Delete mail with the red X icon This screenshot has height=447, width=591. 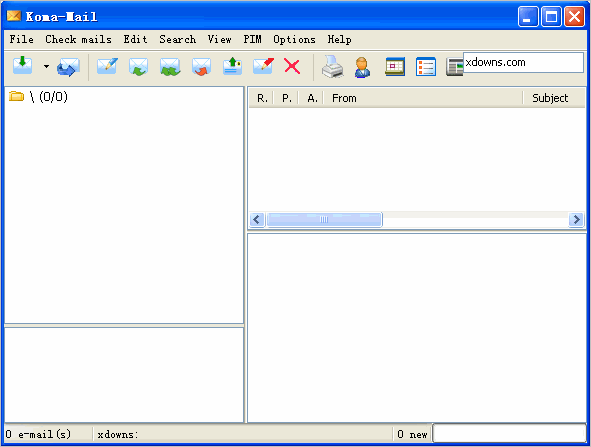(292, 66)
